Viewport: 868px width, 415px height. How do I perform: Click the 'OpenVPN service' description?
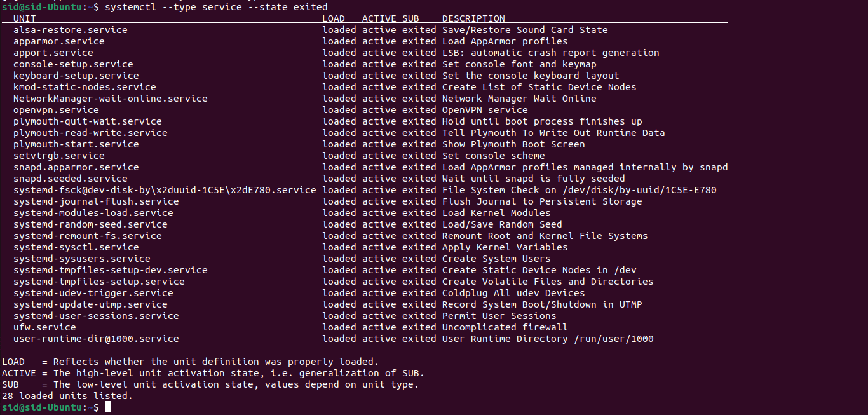485,110
